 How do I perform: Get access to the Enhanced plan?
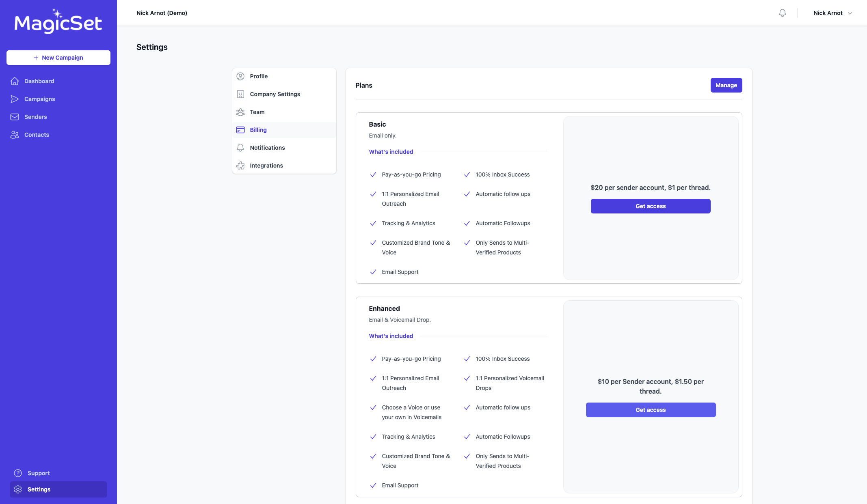[651, 410]
